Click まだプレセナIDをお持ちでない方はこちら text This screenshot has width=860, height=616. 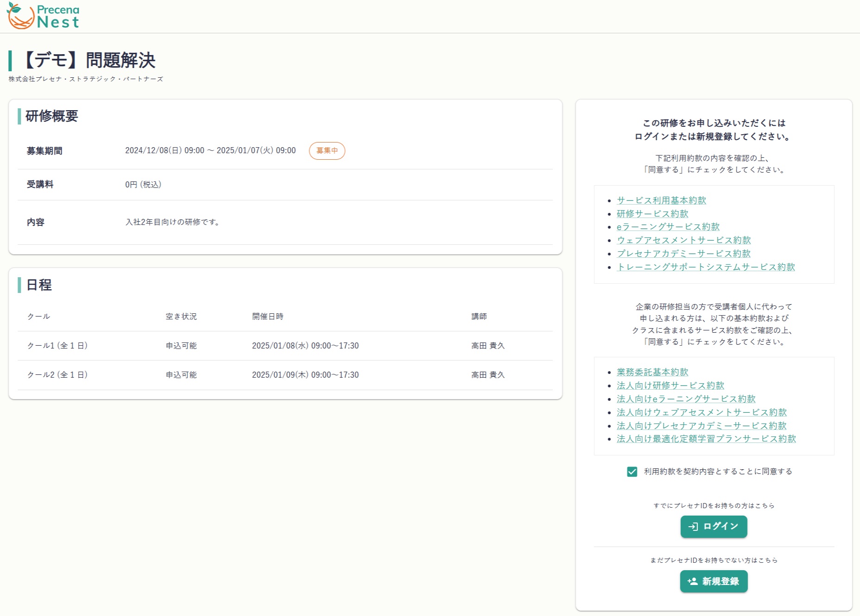pos(714,560)
